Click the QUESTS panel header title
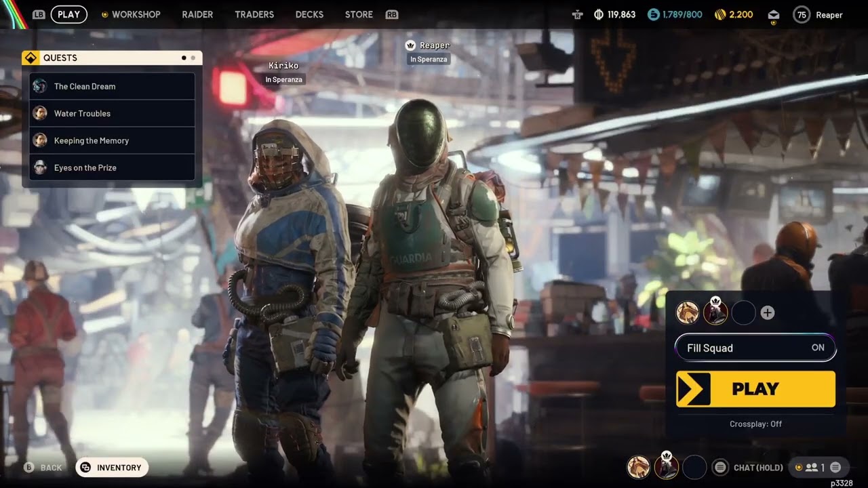The image size is (868, 488). click(60, 58)
